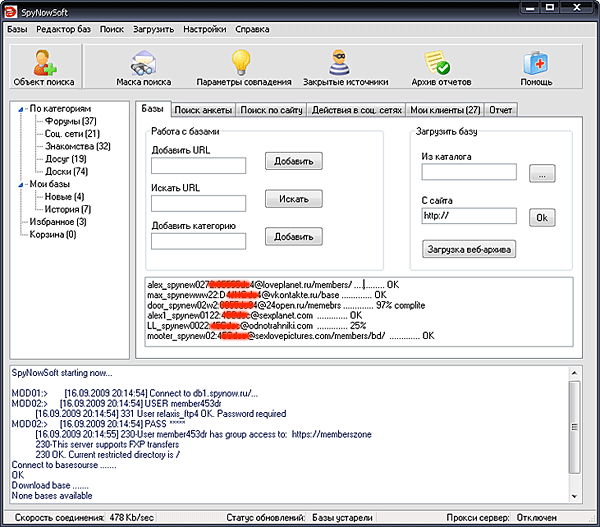Click the SpyNowSoft title bar app icon
Viewport: 600px width, 527px height.
[11, 10]
